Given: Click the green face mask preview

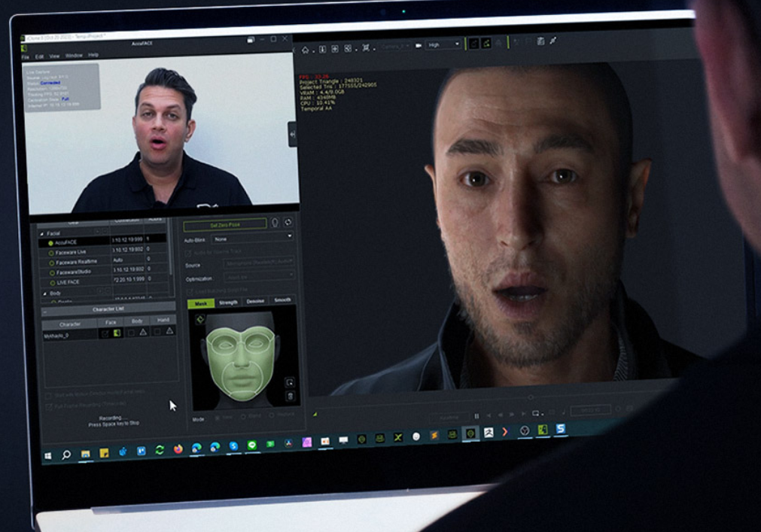Looking at the screenshot, I should tap(240, 363).
